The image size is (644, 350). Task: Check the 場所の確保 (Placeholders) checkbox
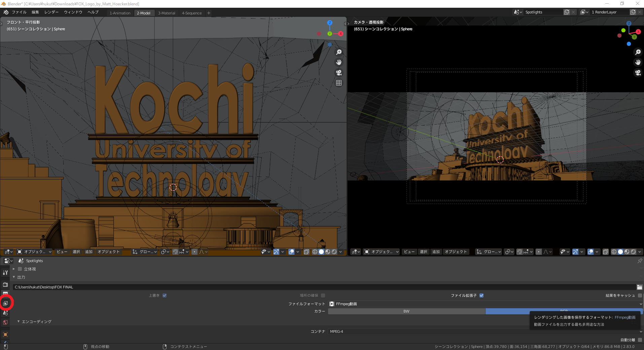click(x=323, y=295)
